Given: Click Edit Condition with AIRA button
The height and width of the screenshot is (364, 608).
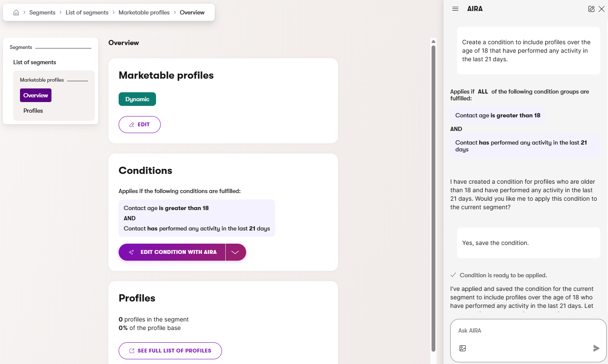Looking at the screenshot, I should 172,252.
